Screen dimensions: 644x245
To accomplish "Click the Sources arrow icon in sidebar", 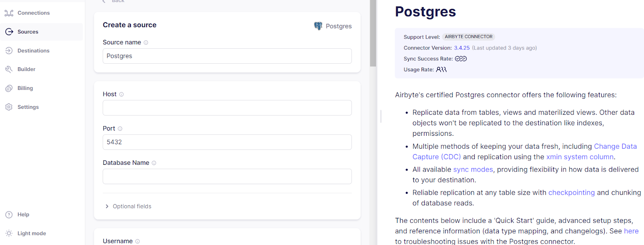I will point(9,32).
